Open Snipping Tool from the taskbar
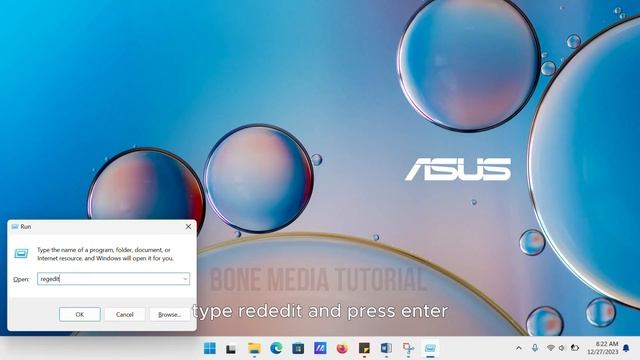Screen dimensions: 640x360 tap(408, 348)
